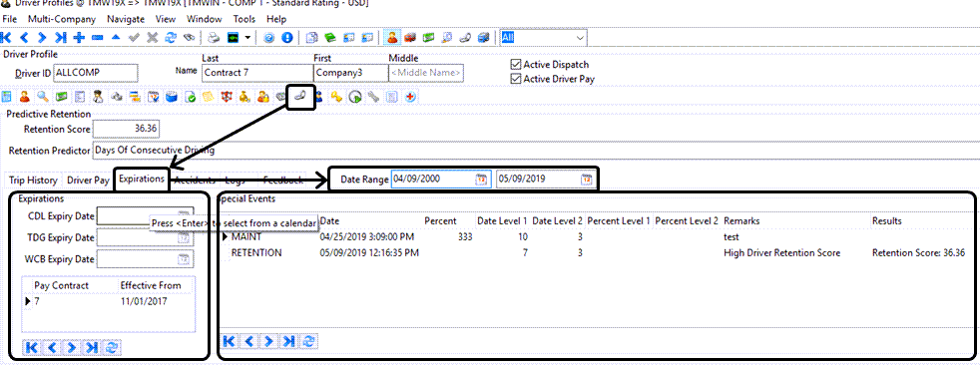Click the boxed chain link icon
Screen dimensions: 980x366
point(300,97)
